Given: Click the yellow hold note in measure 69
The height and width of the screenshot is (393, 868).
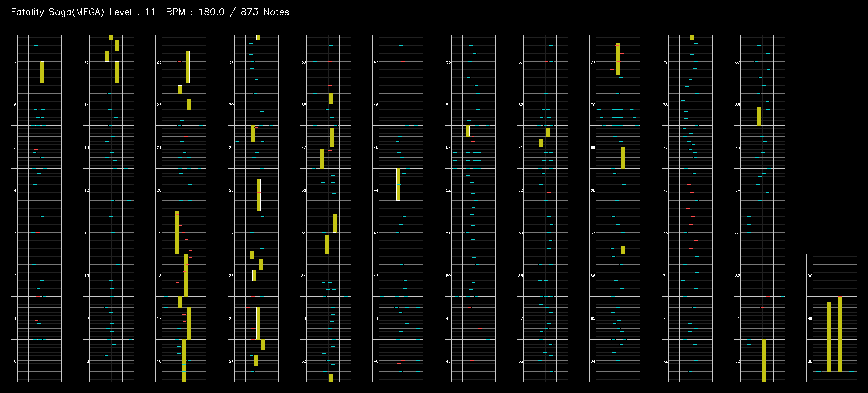Looking at the screenshot, I should [623, 158].
